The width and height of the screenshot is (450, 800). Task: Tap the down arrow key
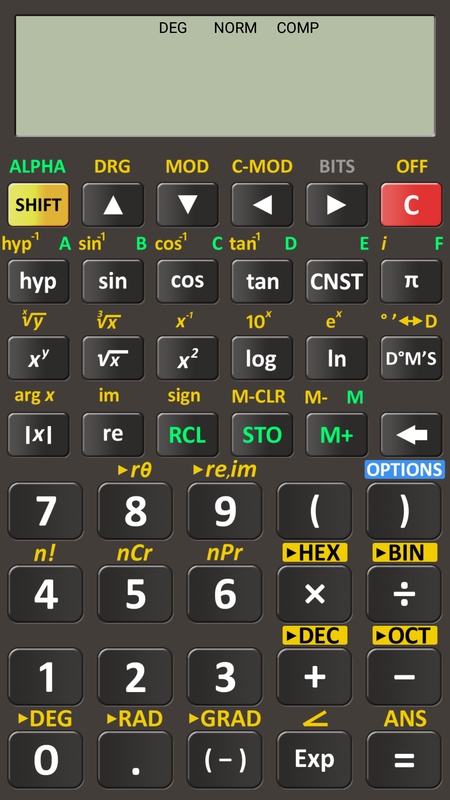(187, 205)
